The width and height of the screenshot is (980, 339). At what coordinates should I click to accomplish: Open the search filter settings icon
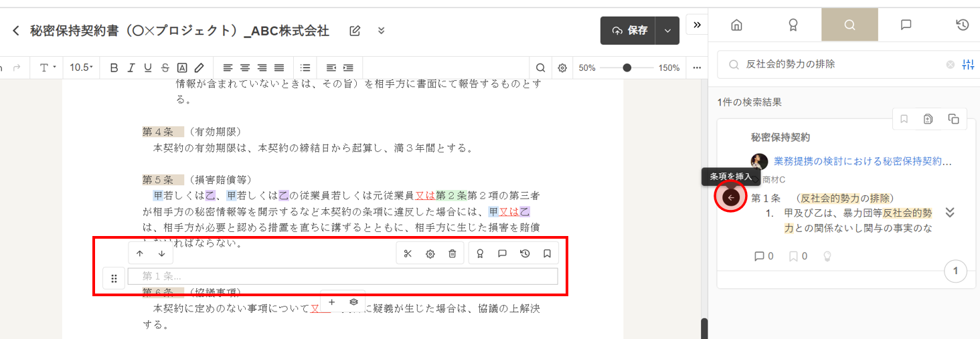tap(968, 65)
